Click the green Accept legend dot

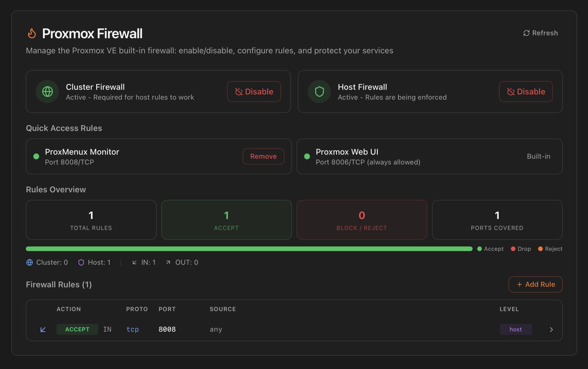point(480,249)
